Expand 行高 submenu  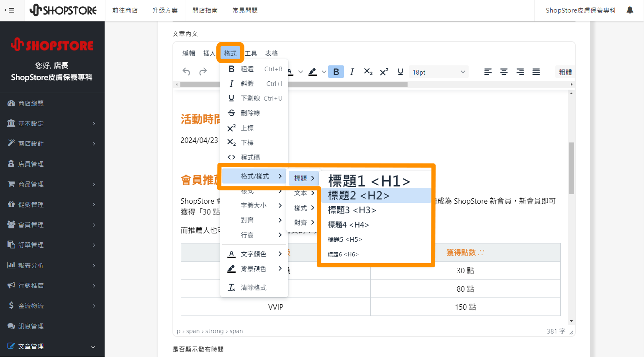click(254, 235)
